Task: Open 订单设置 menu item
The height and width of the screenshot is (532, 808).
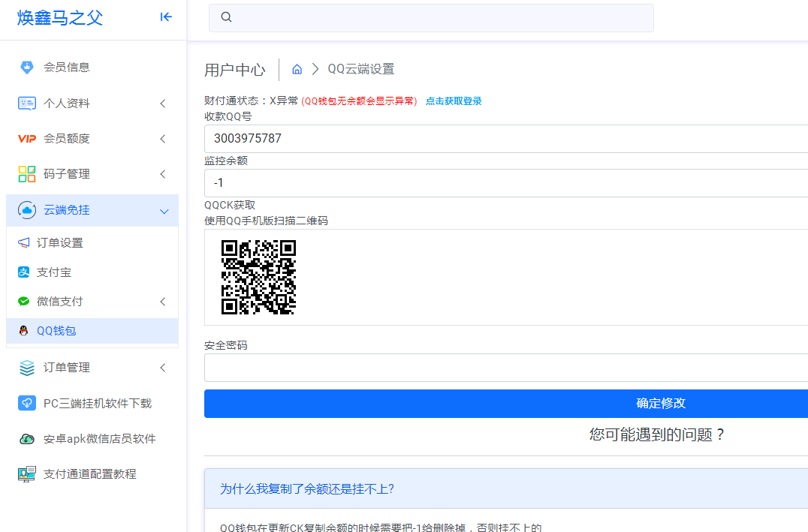Action: pos(60,243)
